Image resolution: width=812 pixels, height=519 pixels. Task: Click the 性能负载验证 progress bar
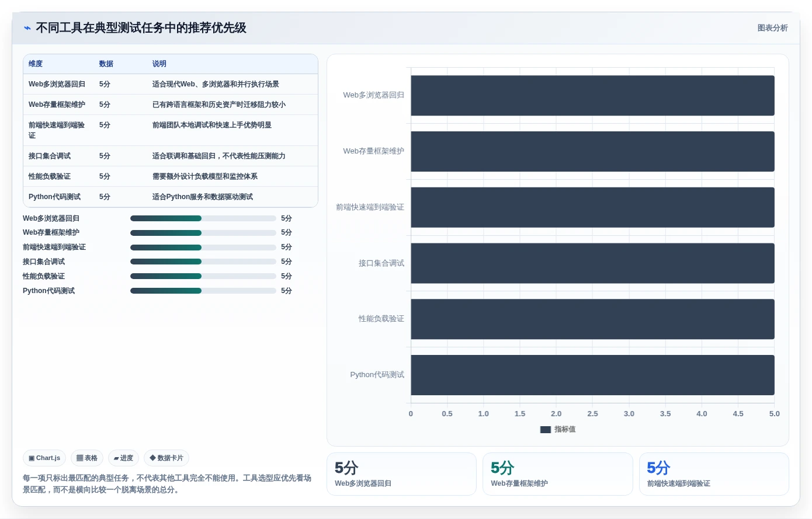203,276
